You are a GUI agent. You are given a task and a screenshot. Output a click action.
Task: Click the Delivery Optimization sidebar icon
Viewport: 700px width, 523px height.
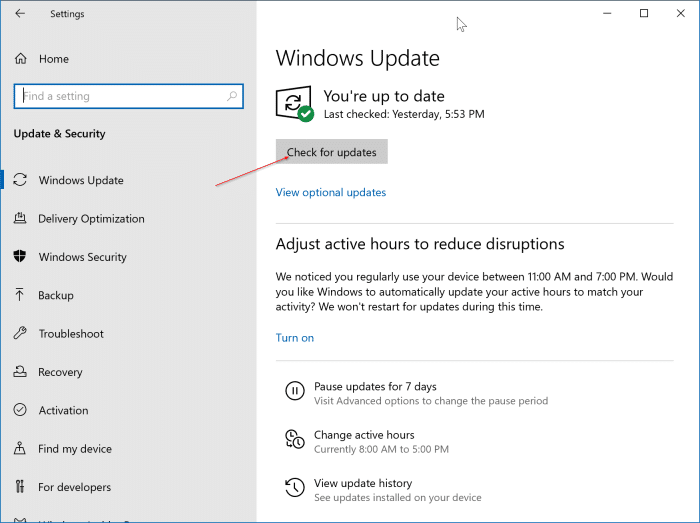pos(20,218)
